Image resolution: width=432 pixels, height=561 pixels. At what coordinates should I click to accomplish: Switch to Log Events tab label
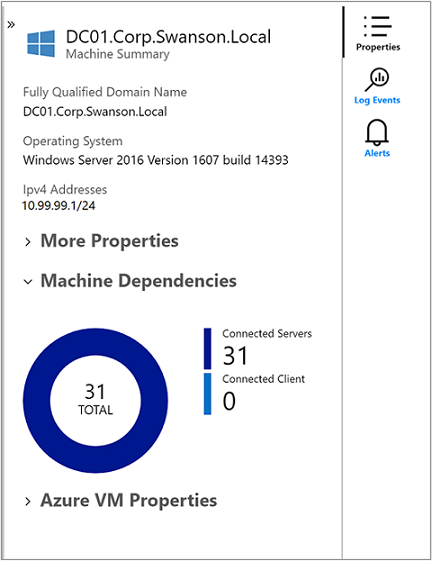[x=377, y=100]
